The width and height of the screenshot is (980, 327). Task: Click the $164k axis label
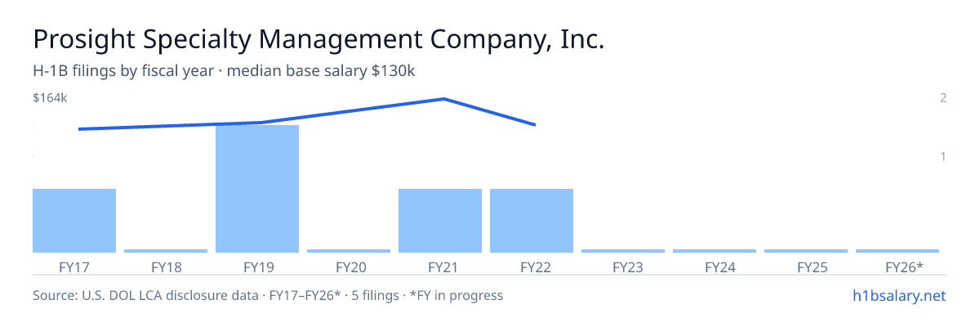coord(50,98)
